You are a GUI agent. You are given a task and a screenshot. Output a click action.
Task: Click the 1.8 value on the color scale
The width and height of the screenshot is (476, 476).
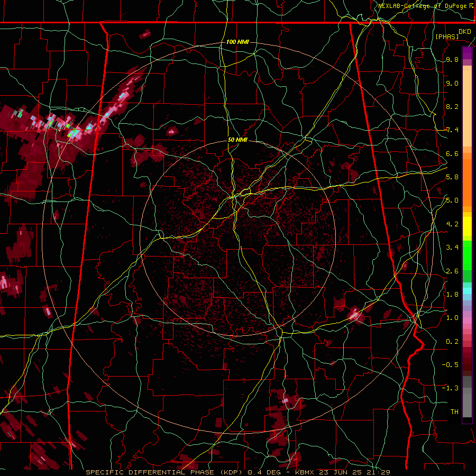[x=452, y=295]
